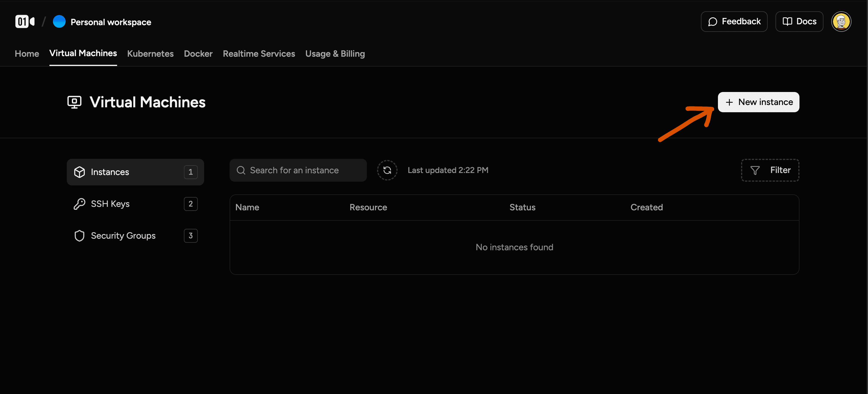
Task: Click the Security Groups shield icon
Action: point(80,235)
